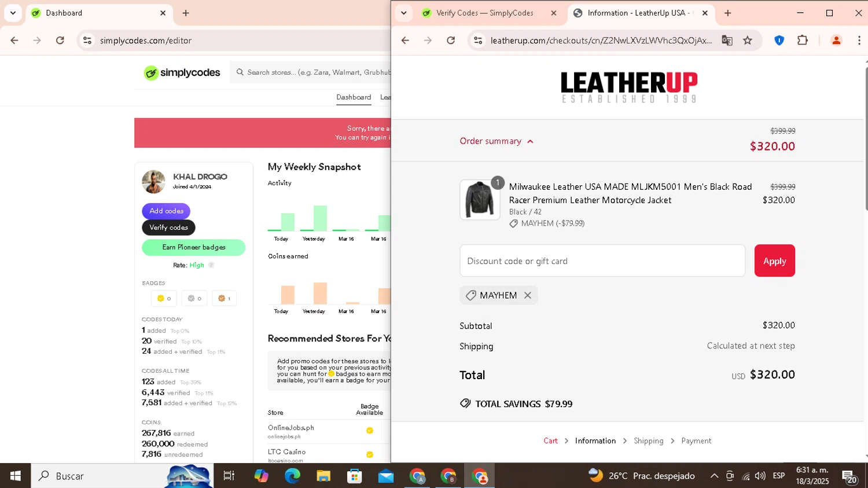868x488 pixels.
Task: Remove the MAYHEM discount code
Action: pyautogui.click(x=528, y=295)
